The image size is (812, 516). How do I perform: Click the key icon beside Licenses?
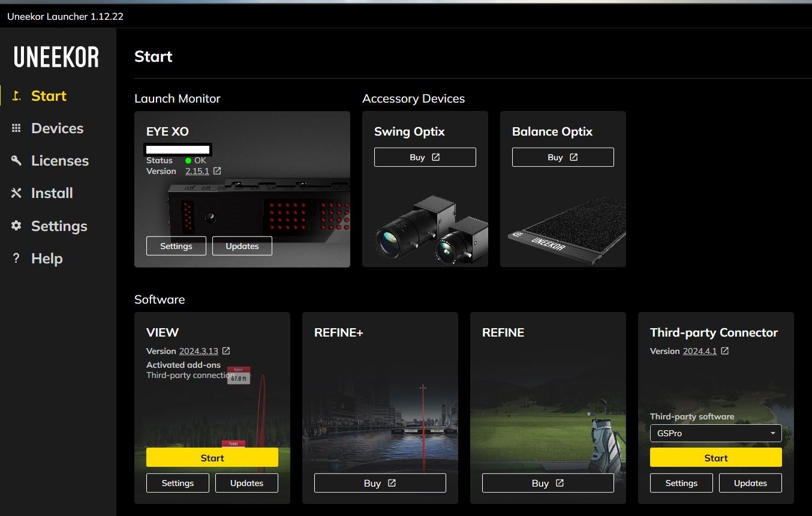[x=16, y=161]
